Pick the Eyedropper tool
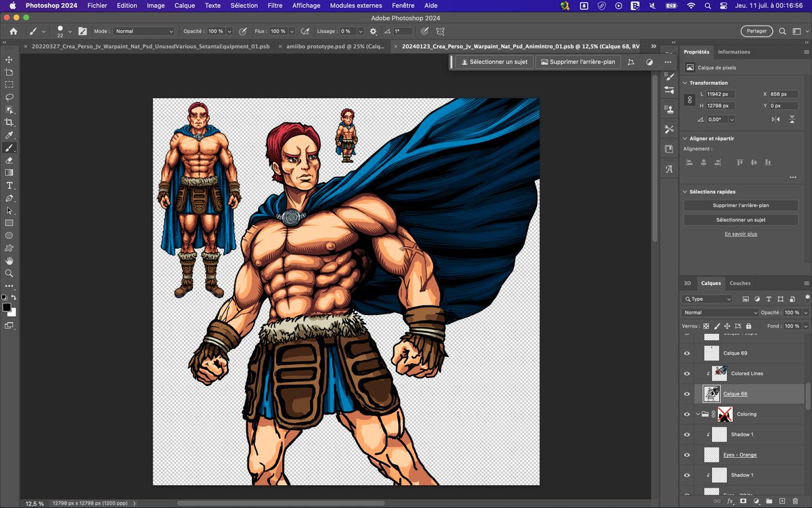Viewport: 812px width, 508px height. pos(9,135)
